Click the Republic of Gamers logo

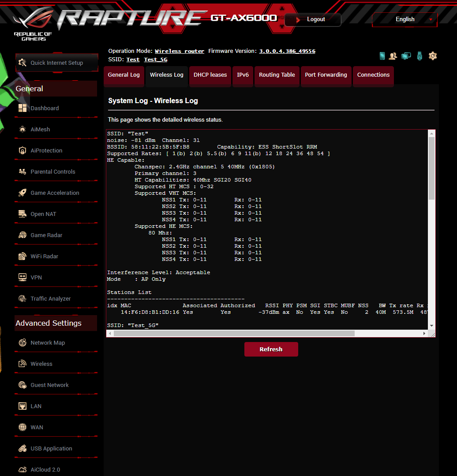tap(33, 24)
